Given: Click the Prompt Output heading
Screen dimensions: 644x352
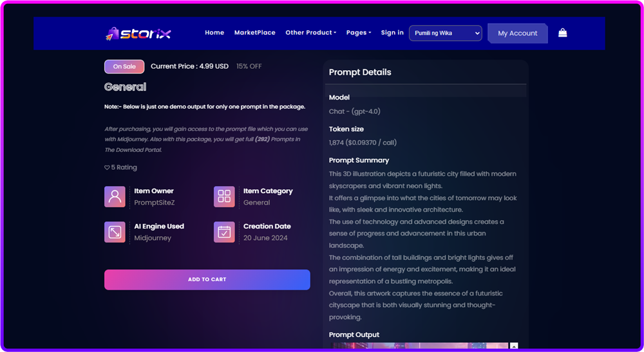Looking at the screenshot, I should pyautogui.click(x=354, y=335).
